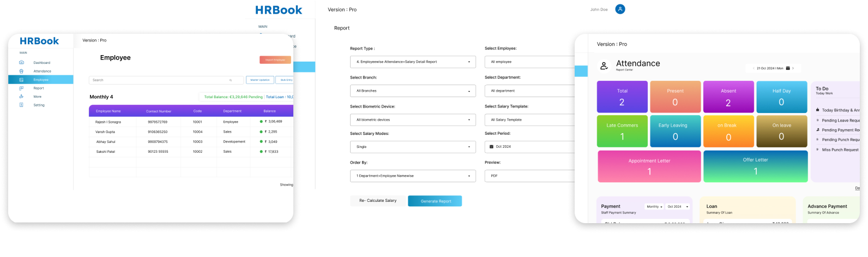Click John Doe's profile avatar icon

(620, 9)
